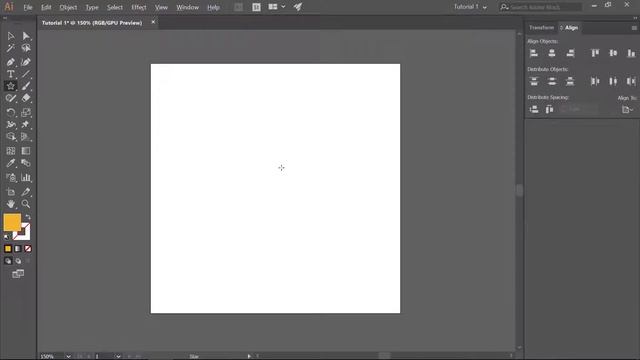
Task: Select the Pen tool
Action: pyautogui.click(x=11, y=62)
